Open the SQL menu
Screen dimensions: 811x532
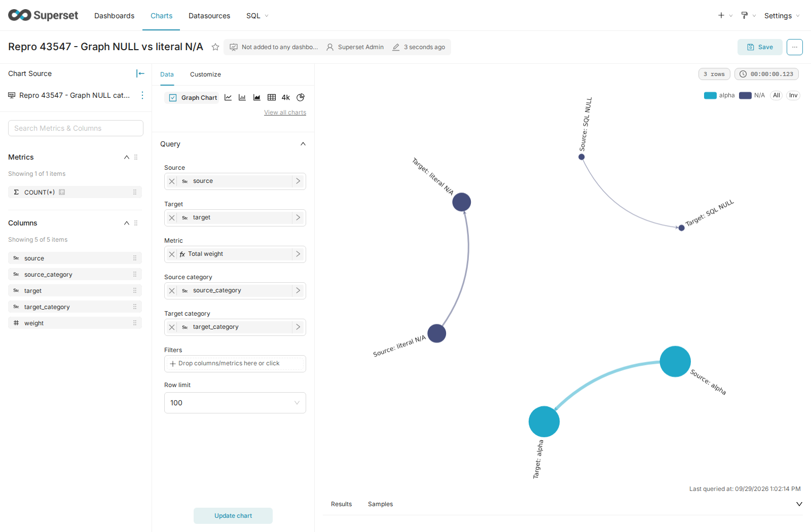pos(257,16)
